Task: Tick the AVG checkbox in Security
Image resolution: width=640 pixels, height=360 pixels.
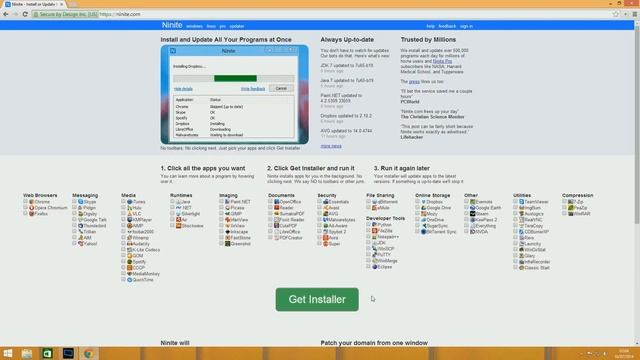Action: click(319, 213)
